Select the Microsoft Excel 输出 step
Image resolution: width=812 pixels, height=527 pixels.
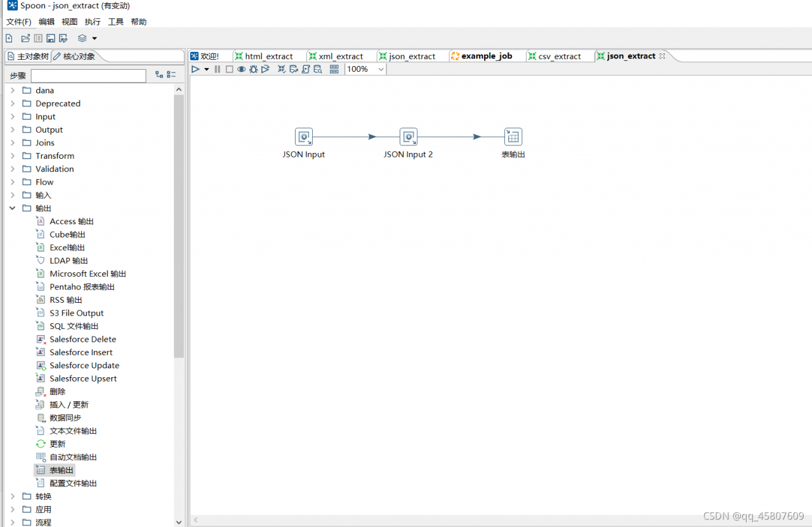81,274
